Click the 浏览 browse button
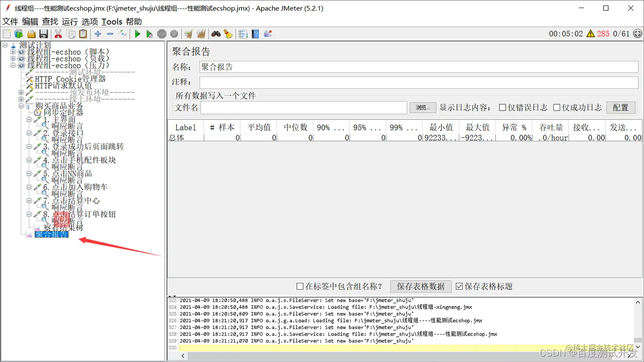Image resolution: width=644 pixels, height=362 pixels. 423,108
